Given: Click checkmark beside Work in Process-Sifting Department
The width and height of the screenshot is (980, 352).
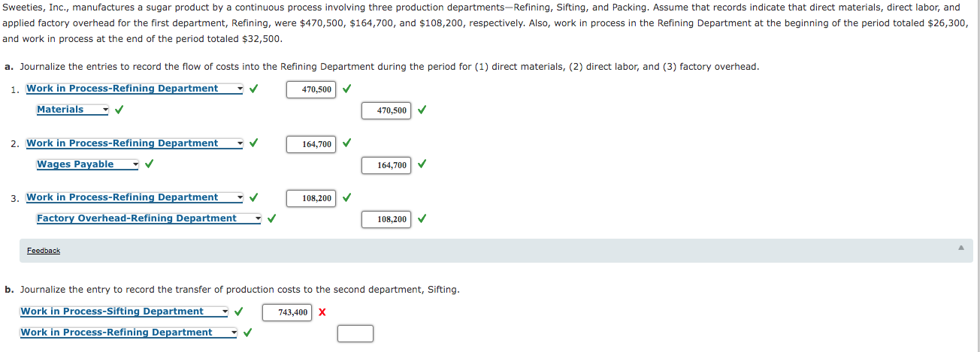Looking at the screenshot, I should click(238, 311).
